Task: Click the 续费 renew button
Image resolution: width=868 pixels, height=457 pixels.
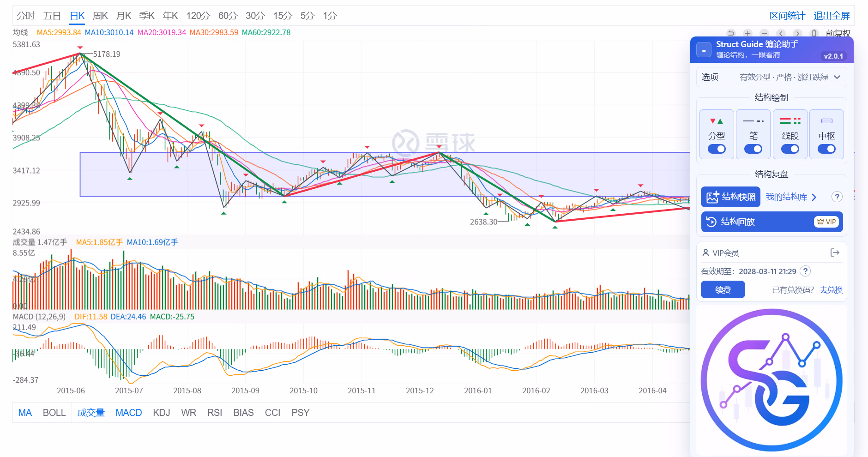Action: (x=723, y=289)
